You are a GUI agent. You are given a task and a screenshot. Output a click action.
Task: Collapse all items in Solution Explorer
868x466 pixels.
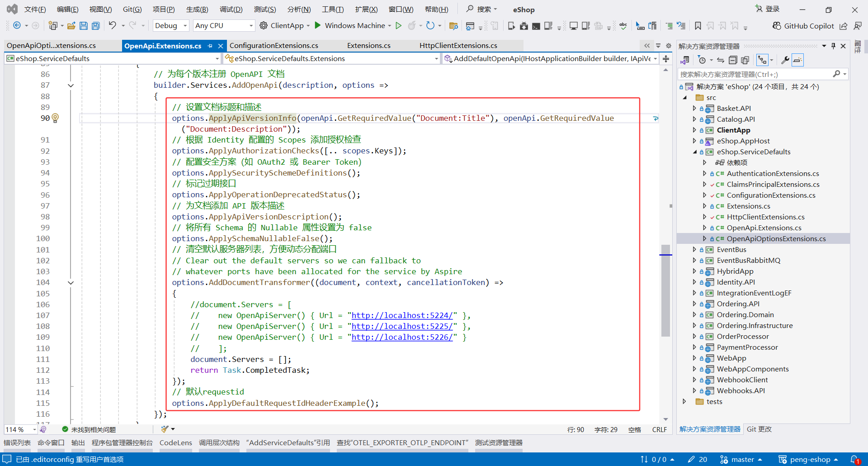point(733,60)
